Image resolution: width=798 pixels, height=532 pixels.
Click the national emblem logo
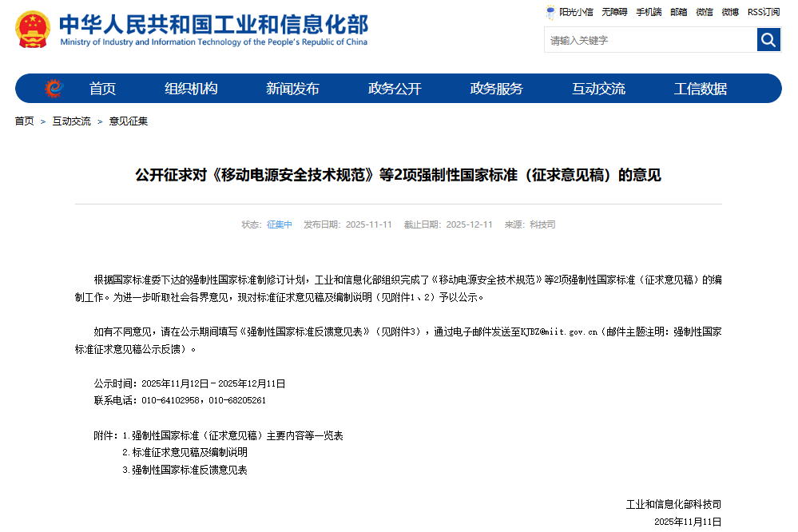click(31, 30)
